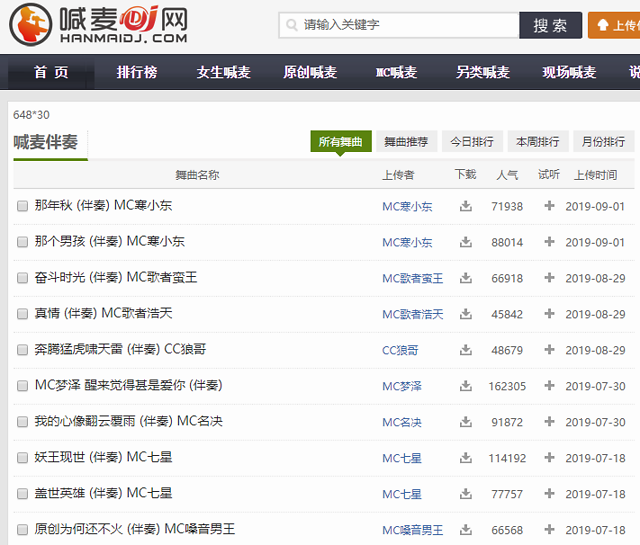Viewport: 640px width, 545px height.
Task: Open the 舞曲推荐 tab
Action: pyautogui.click(x=406, y=142)
